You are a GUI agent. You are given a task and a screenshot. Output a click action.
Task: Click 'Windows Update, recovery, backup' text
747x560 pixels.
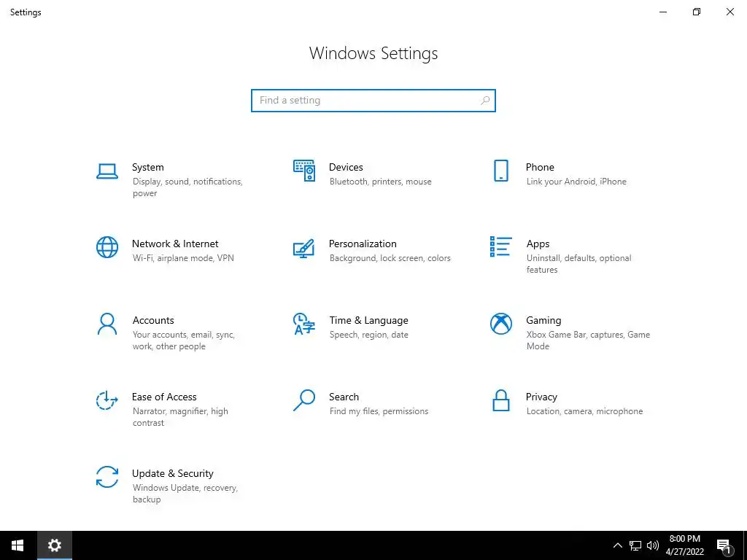coord(185,494)
